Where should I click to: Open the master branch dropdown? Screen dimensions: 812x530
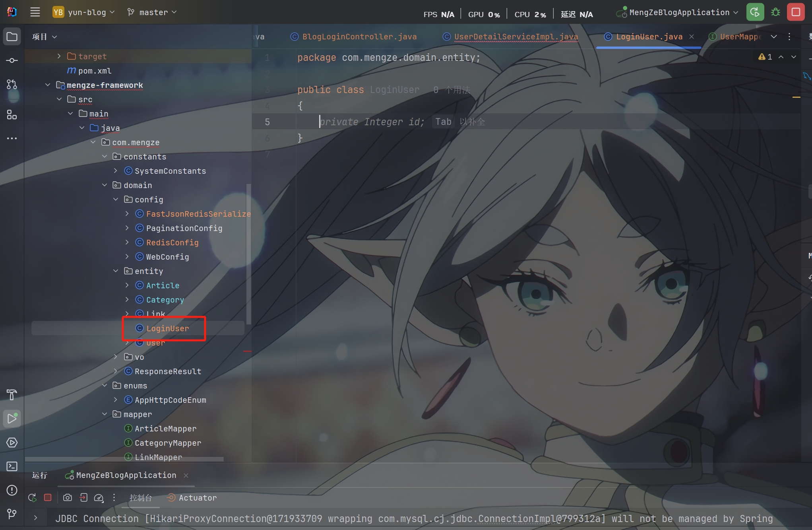click(x=152, y=12)
